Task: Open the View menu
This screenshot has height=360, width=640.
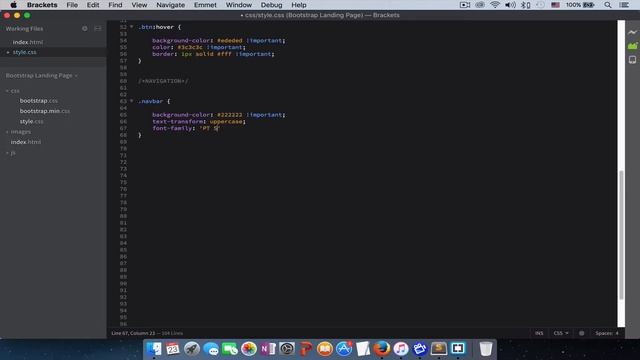Action: tap(139, 5)
